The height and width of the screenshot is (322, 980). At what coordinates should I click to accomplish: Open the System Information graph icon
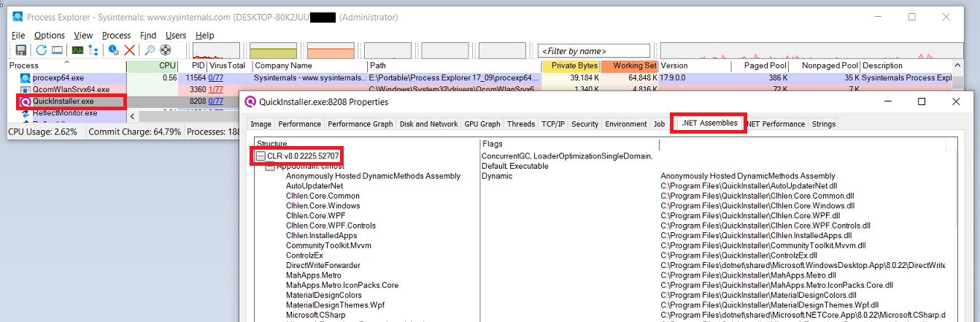77,50
